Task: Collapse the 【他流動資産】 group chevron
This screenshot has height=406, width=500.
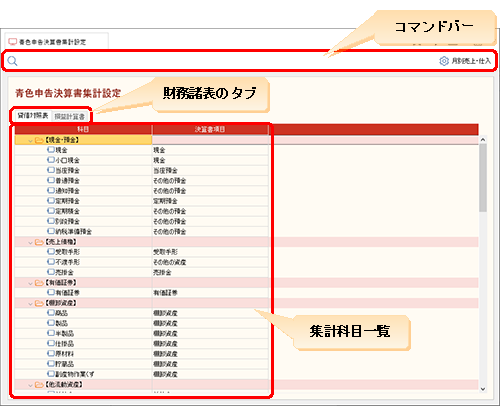Action: pyautogui.click(x=30, y=385)
